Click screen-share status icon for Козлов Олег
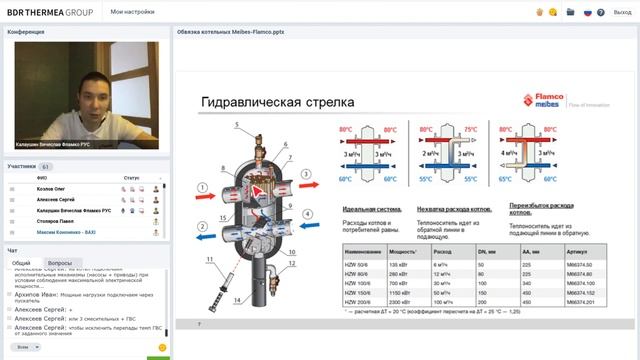Viewport: 640px width, 360px height. pos(141,189)
